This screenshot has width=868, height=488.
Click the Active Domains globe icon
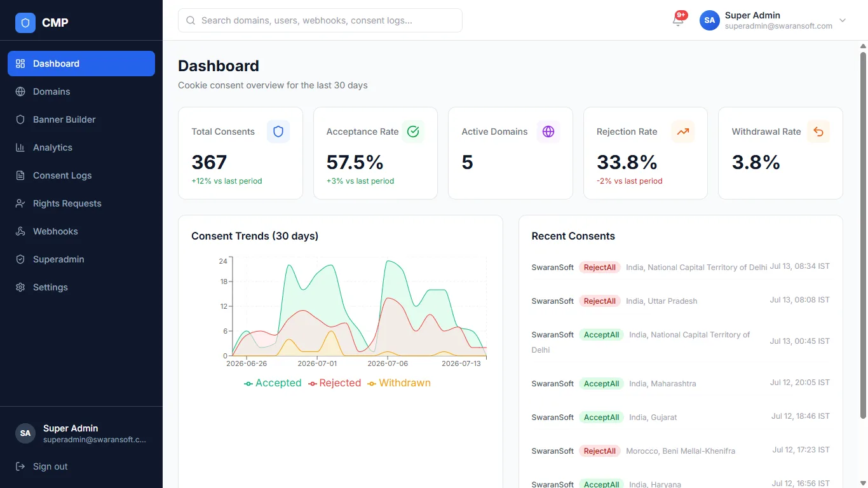(548, 132)
